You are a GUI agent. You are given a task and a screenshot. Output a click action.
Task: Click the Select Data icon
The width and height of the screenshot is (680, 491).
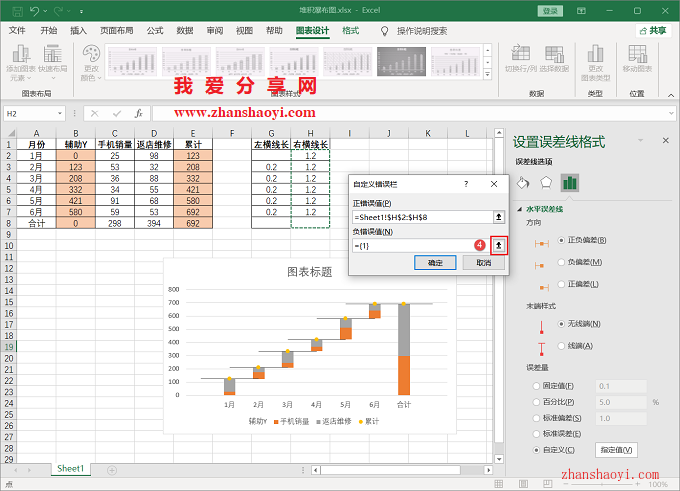point(554,59)
